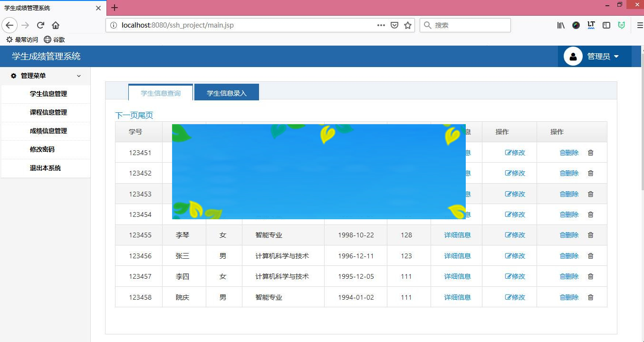Toggle the browser sidebar panel icon

click(x=606, y=25)
